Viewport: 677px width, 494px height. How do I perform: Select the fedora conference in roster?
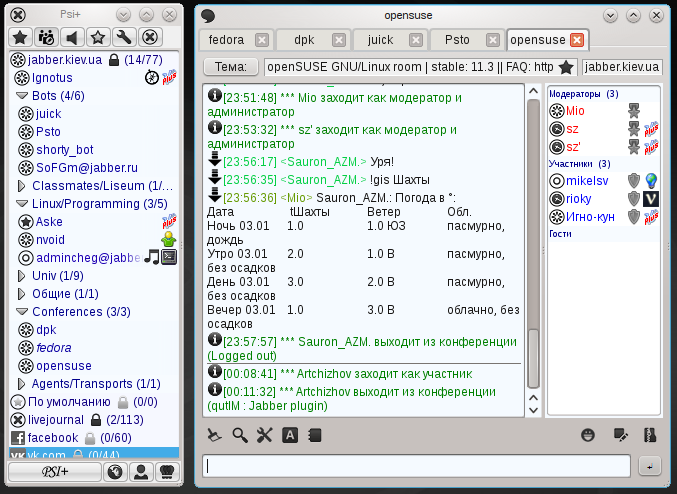(94, 348)
